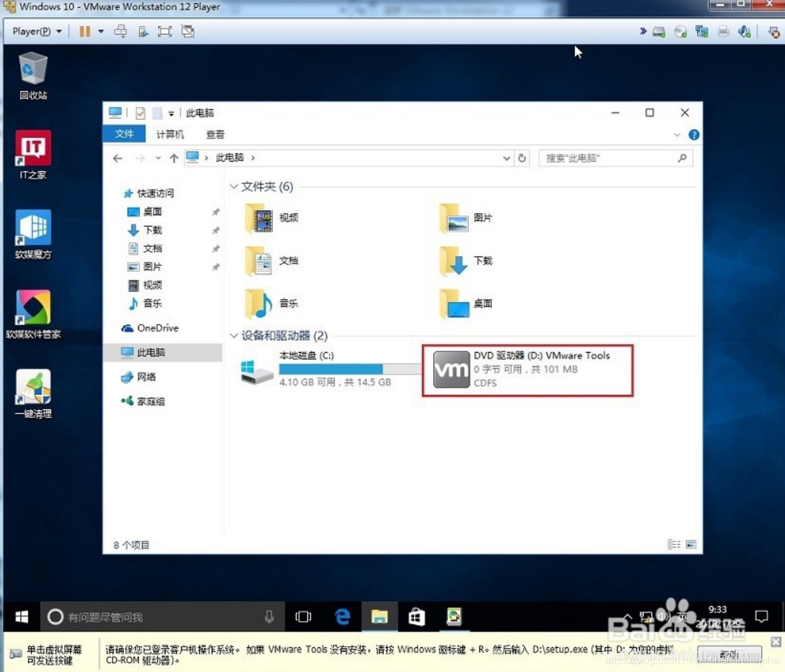
Task: Select the 音乐 folder in main pane
Action: (x=271, y=303)
